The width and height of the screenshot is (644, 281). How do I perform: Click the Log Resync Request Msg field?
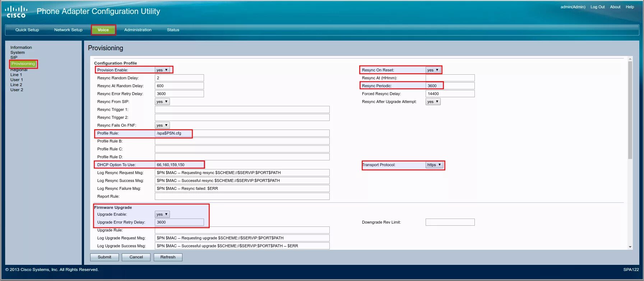(x=242, y=173)
